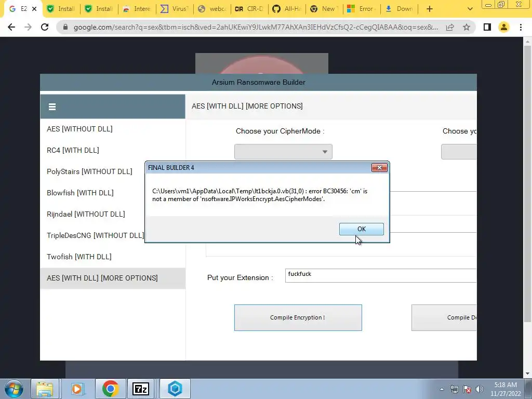Switch to the first Install browser tab
The width and height of the screenshot is (532, 399).
coord(61,9)
